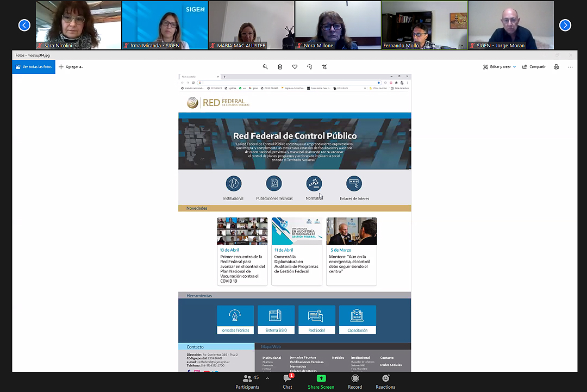The height and width of the screenshot is (392, 587).
Task: Click the mockup browser reload icon
Action: (193, 83)
